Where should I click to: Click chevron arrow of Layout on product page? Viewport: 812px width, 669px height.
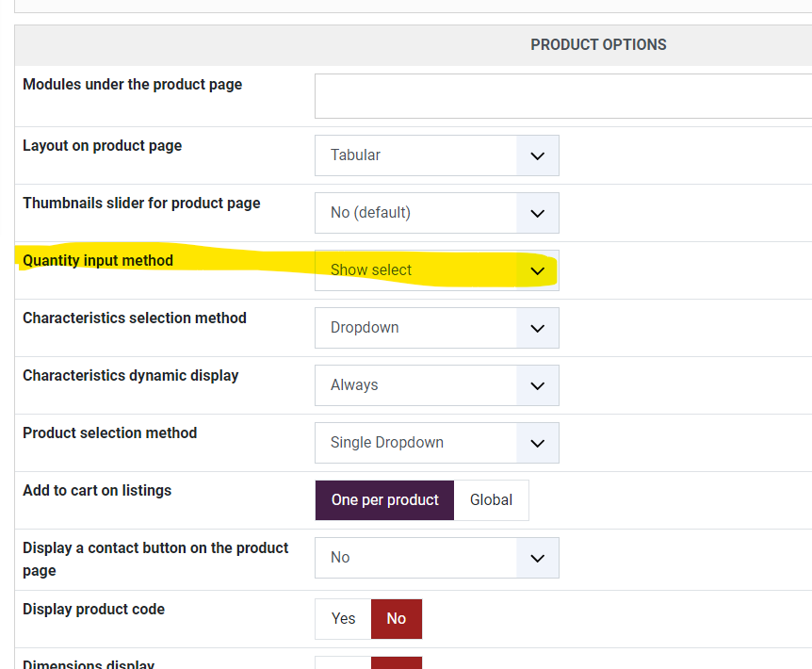[x=538, y=155]
